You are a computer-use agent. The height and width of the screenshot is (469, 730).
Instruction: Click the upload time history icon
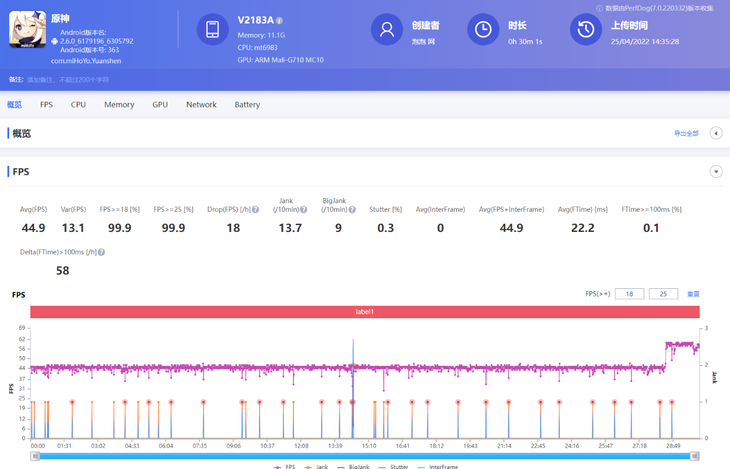point(586,30)
